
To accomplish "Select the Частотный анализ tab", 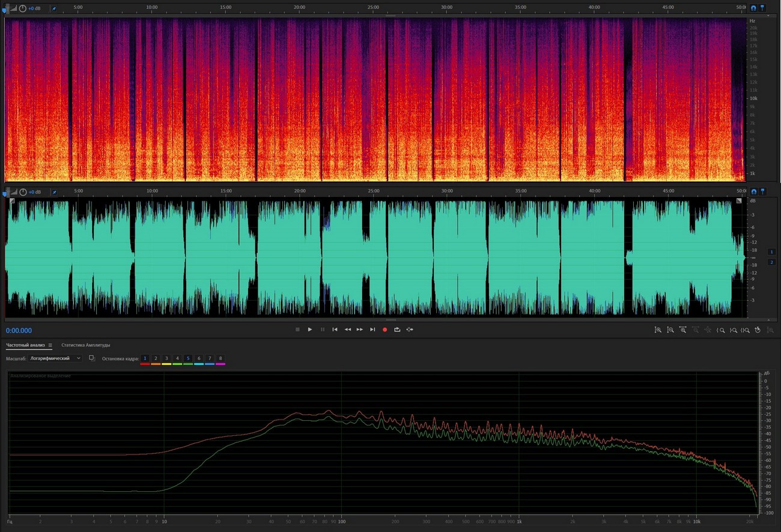I will click(x=25, y=345).
